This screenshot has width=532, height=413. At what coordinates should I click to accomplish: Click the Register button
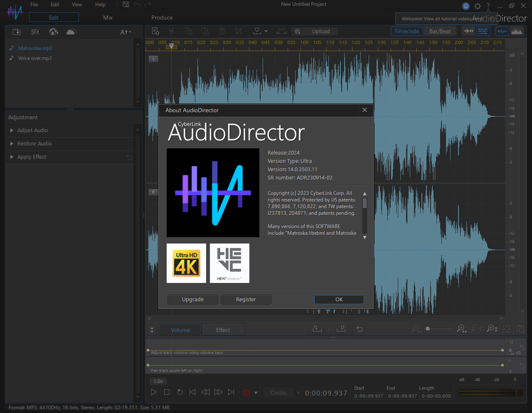[246, 299]
